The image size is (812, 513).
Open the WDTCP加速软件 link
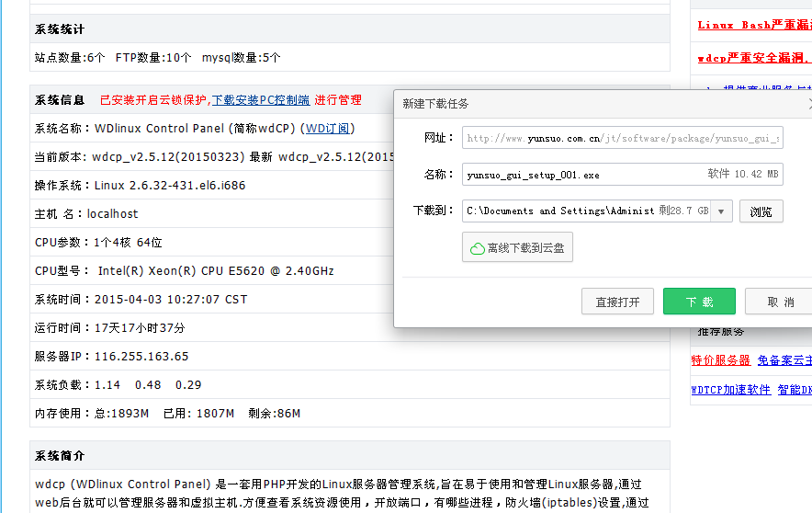tap(730, 390)
